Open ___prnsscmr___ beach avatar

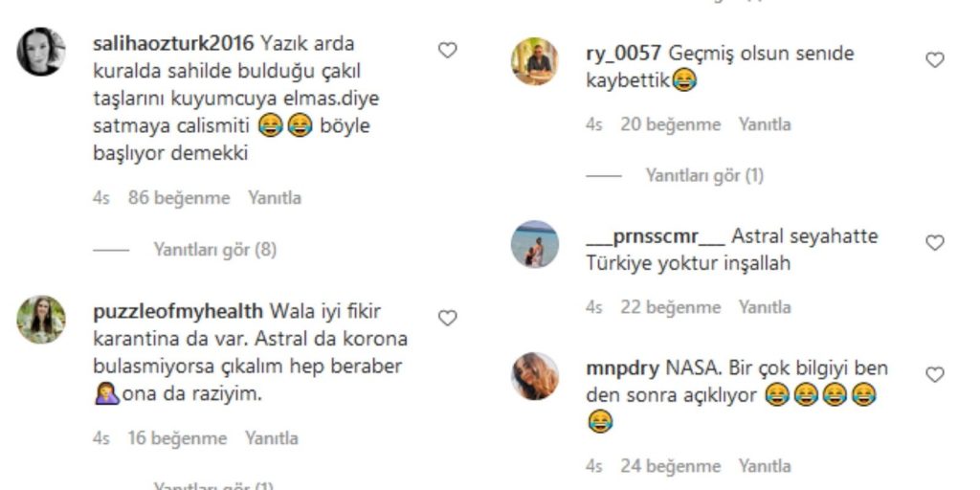click(535, 244)
